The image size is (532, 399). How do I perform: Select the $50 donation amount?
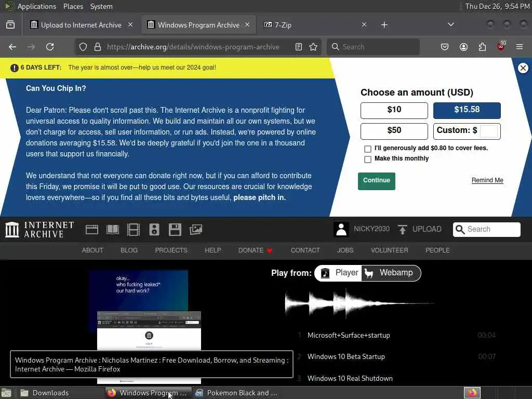(394, 131)
